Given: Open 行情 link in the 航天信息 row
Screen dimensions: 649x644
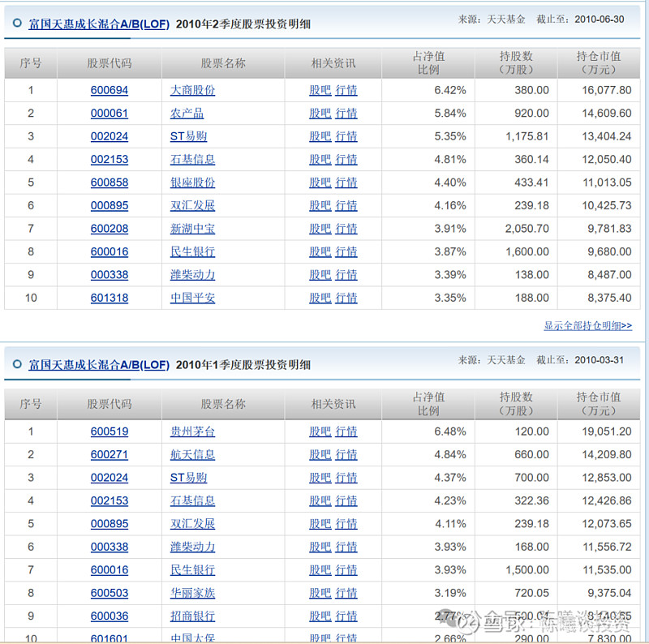Looking at the screenshot, I should point(346,454).
